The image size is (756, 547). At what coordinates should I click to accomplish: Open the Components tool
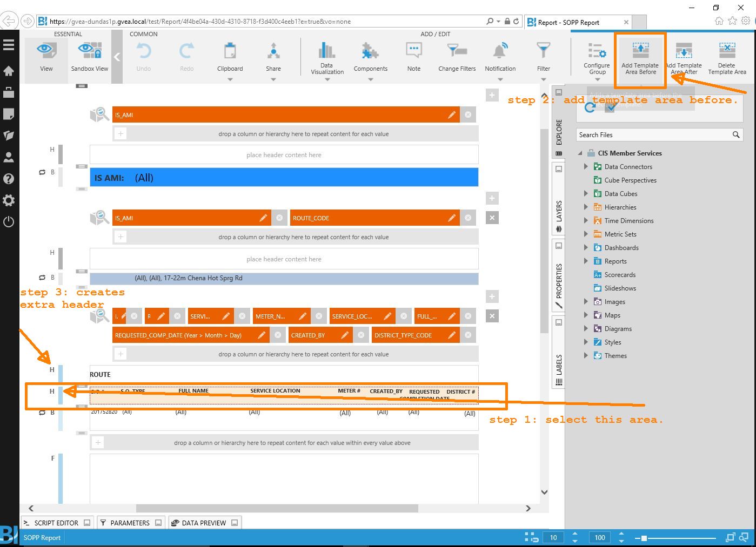[x=371, y=57]
